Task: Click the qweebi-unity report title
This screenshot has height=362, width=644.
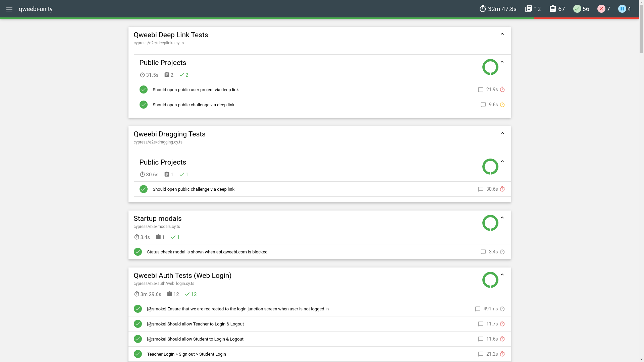Action: [x=36, y=9]
